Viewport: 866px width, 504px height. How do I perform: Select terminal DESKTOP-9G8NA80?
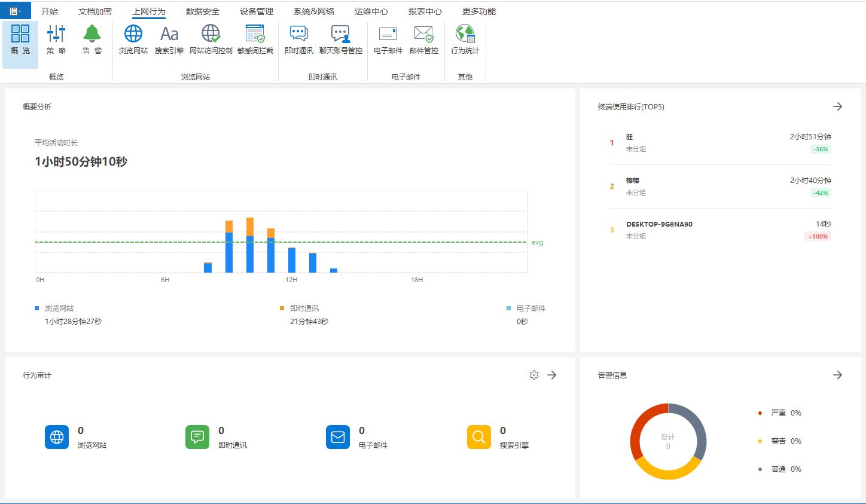[x=659, y=224]
